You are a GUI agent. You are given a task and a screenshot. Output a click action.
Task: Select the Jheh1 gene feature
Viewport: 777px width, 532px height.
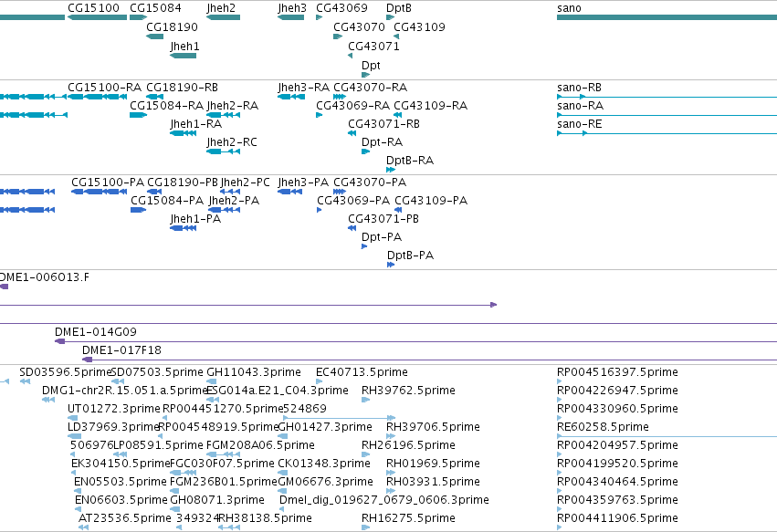pyautogui.click(x=183, y=56)
